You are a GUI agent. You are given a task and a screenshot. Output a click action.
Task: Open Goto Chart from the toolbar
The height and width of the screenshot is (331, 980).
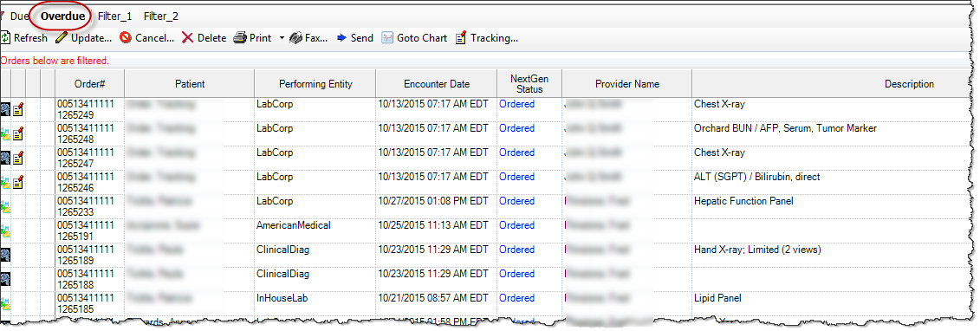point(415,38)
